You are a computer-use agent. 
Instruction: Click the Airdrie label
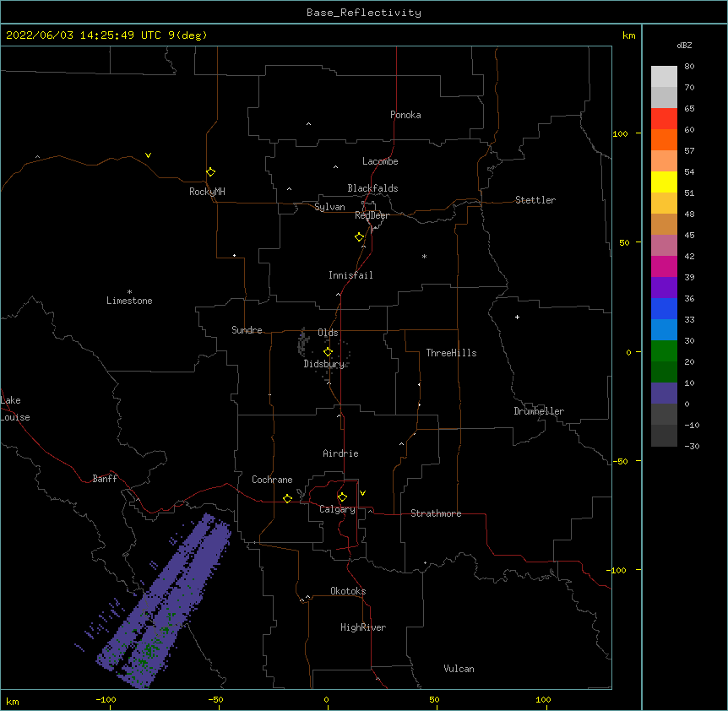340,453
